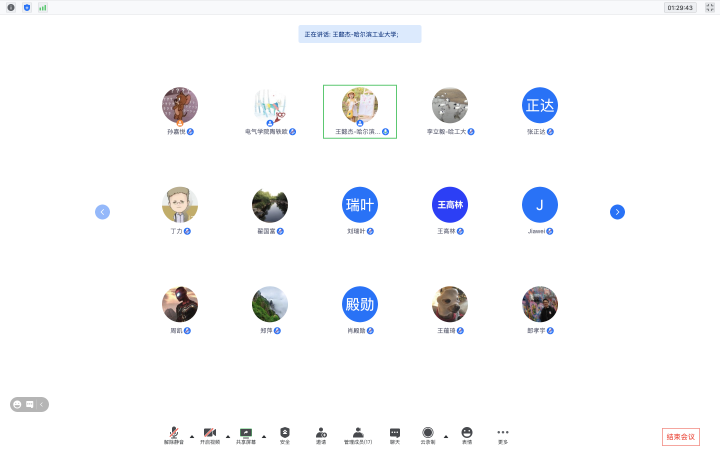
Task: Open manage members (管理成员) panel
Action: pyautogui.click(x=358, y=434)
